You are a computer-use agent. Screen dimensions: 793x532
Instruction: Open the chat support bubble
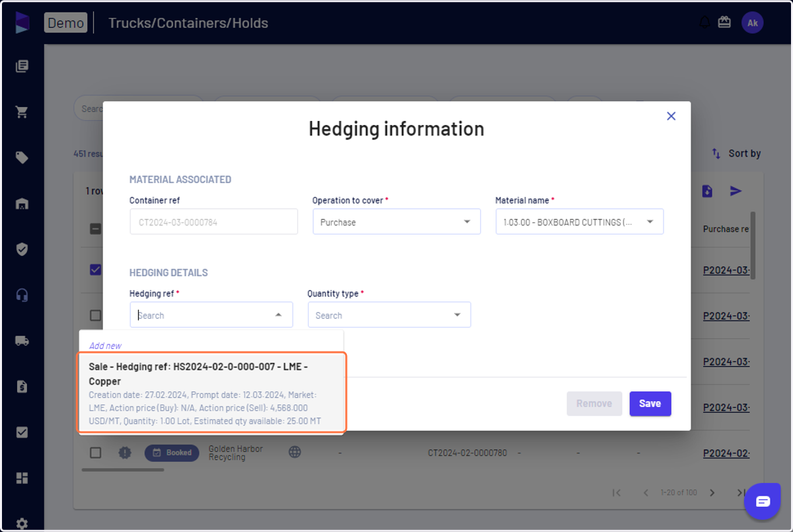763,501
